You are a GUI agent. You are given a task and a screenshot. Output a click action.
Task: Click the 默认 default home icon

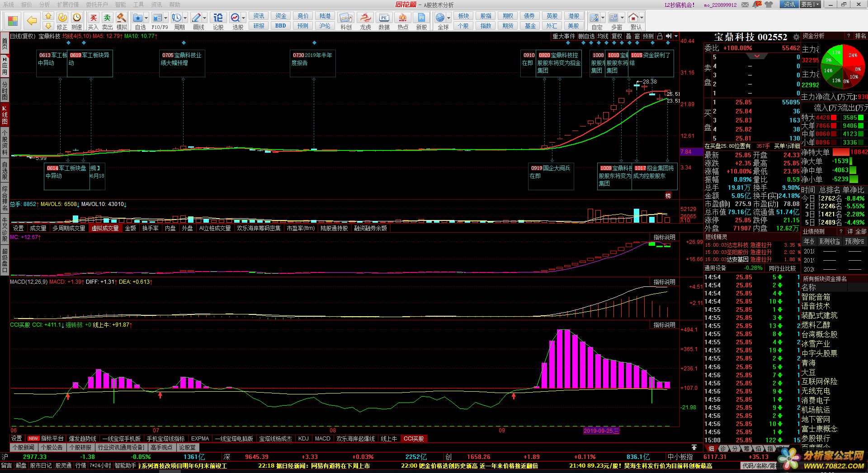(x=633, y=18)
